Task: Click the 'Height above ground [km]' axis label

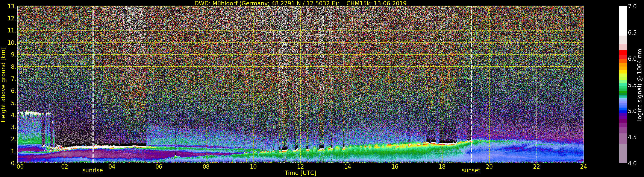Action: pyautogui.click(x=3, y=85)
